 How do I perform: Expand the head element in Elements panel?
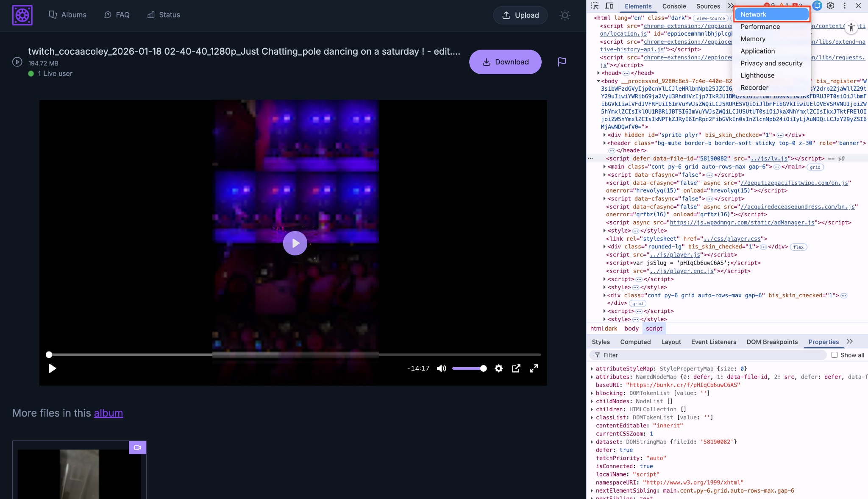[597, 73]
